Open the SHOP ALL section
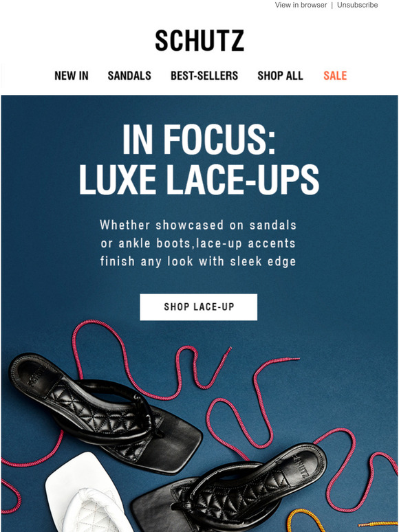This screenshot has height=532, width=399. pos(281,76)
